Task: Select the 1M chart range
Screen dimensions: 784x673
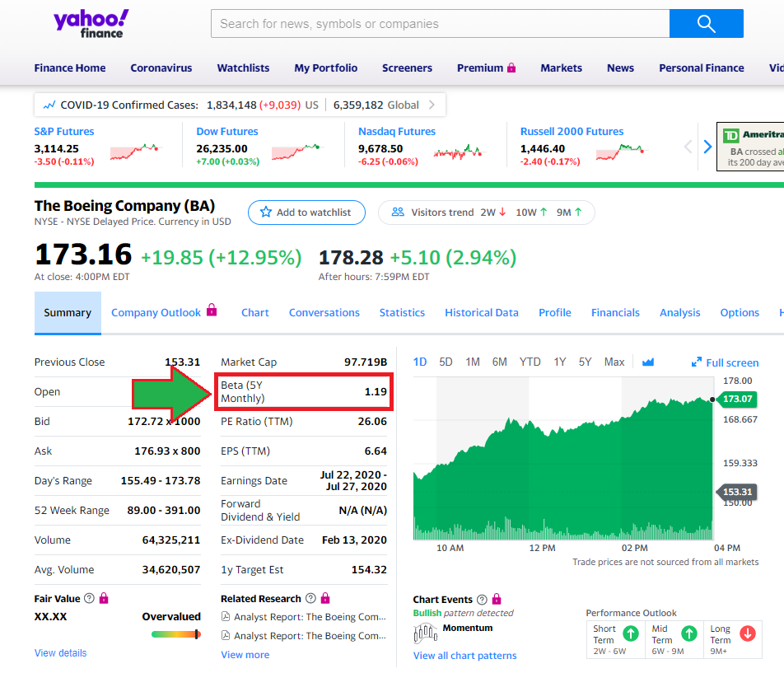Action: click(473, 362)
